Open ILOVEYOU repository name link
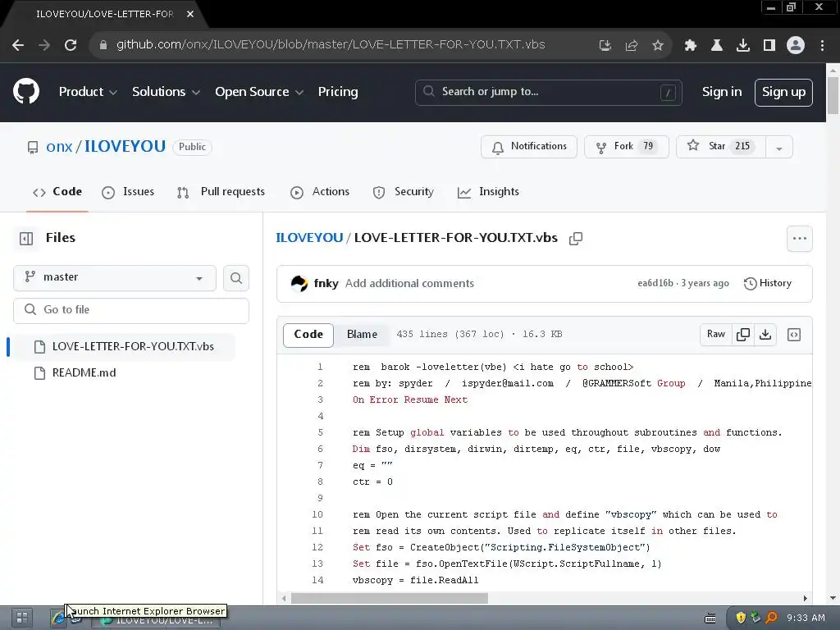This screenshot has width=840, height=630. [x=125, y=147]
